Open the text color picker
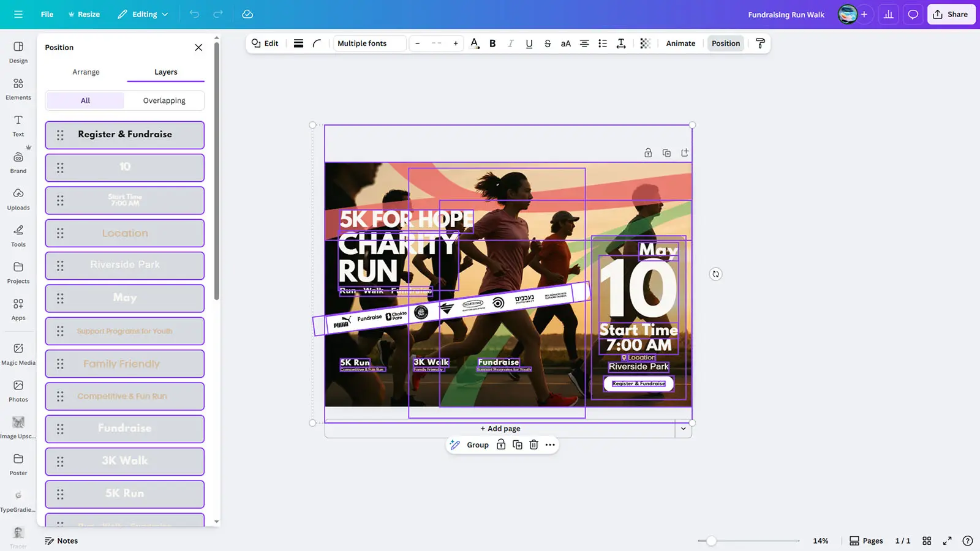Image resolution: width=980 pixels, height=551 pixels. pos(474,43)
